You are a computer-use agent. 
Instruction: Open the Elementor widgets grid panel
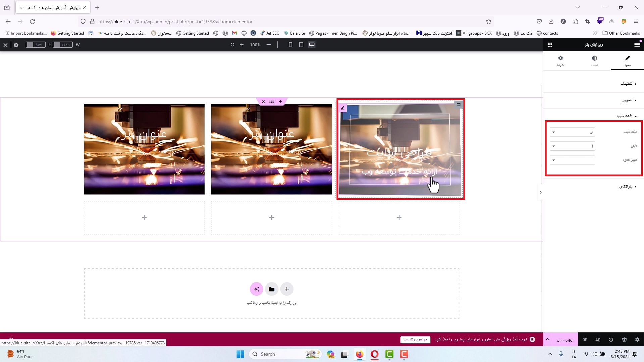(550, 45)
